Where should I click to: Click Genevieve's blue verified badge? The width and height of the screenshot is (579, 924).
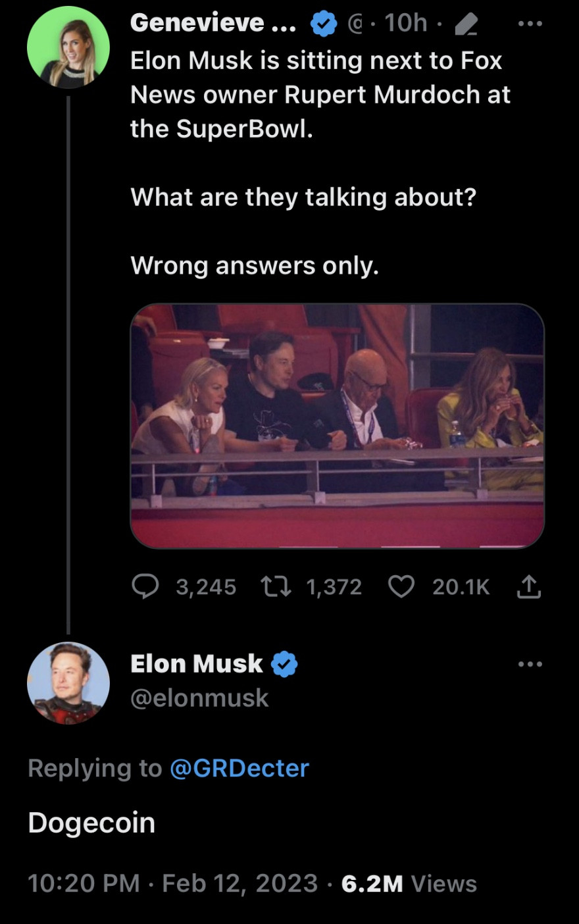point(323,24)
